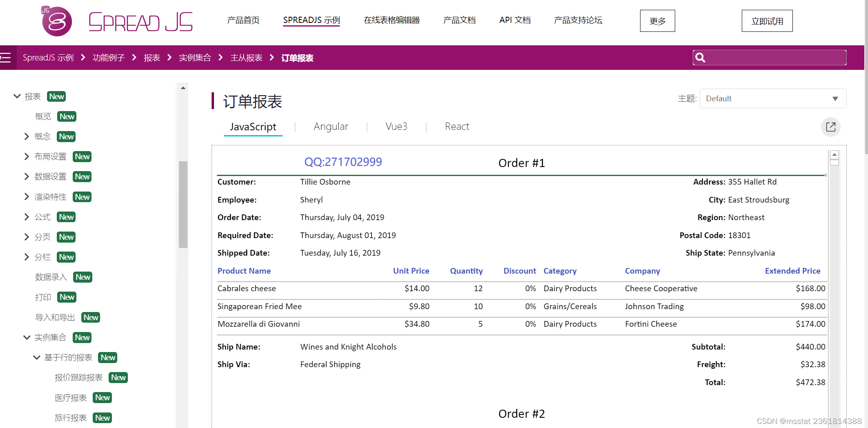This screenshot has height=428, width=868.
Task: Open 数据录入 in the sidebar
Action: [x=51, y=277]
